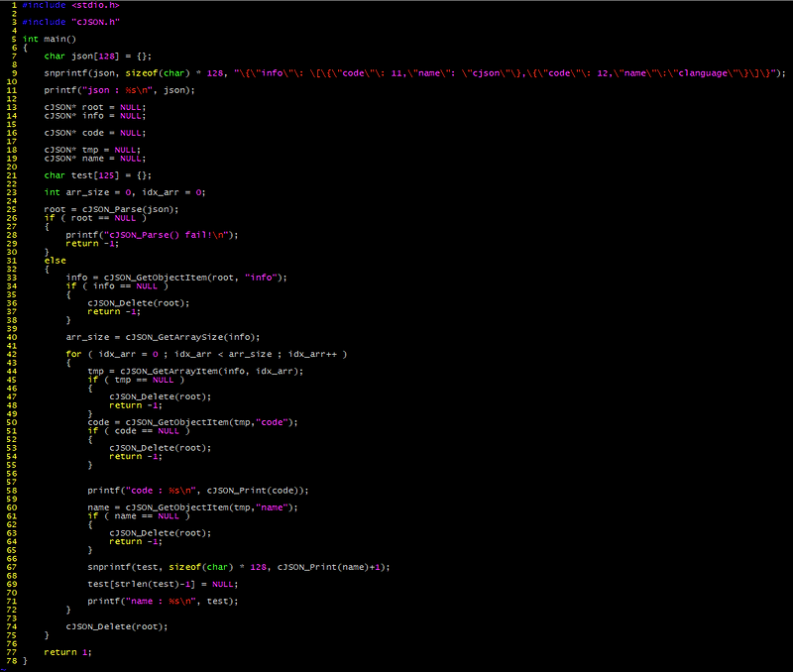Click 'cJSON_Delete(root);' on line 63
This screenshot has height=672, width=793.
161,533
